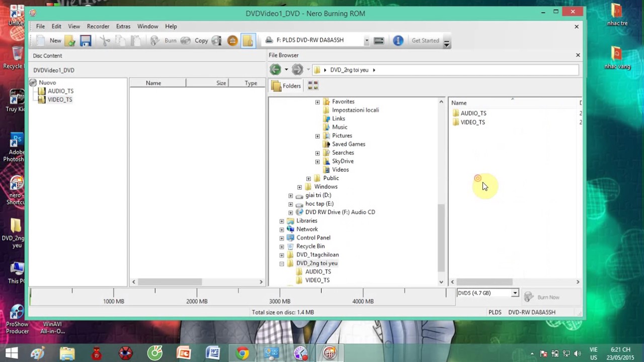Viewport: 644px width, 362px height.
Task: Expand the giai tri (D:) drive node
Action: 290,196
